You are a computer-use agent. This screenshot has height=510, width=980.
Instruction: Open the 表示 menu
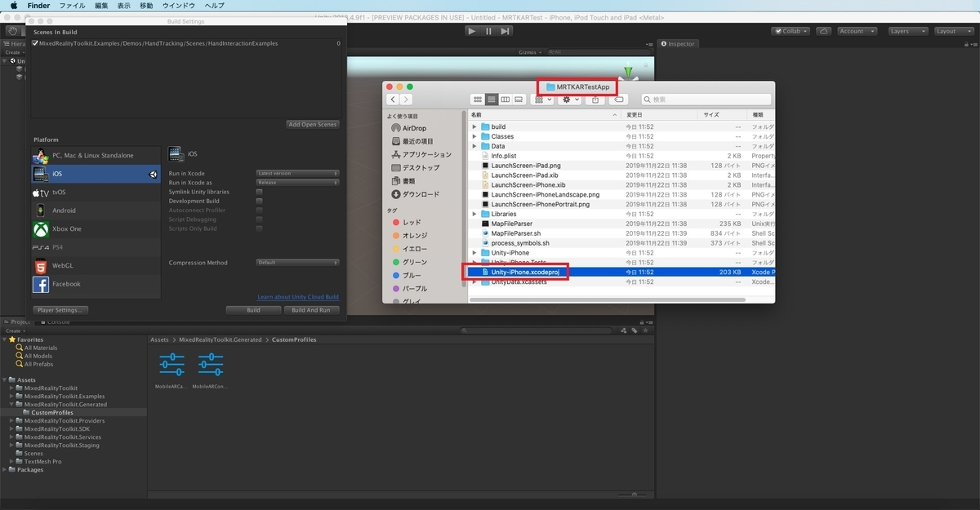(x=123, y=5)
